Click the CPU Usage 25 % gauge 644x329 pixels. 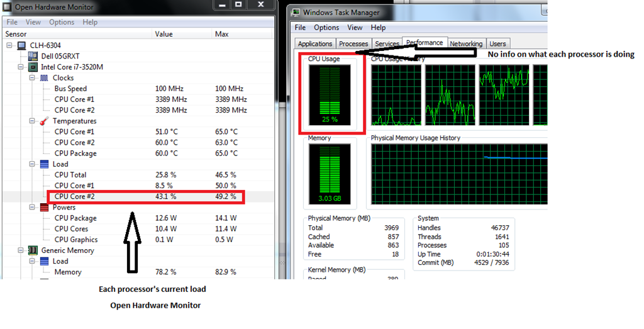(x=330, y=95)
